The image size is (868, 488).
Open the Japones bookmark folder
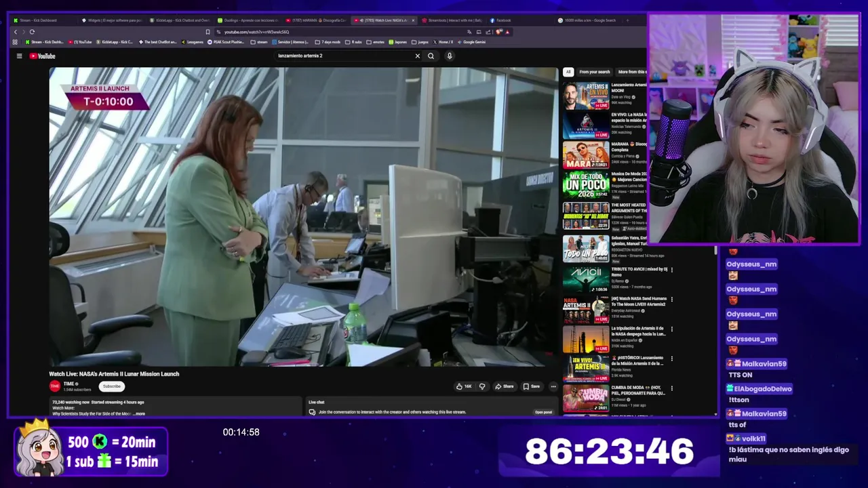click(398, 42)
